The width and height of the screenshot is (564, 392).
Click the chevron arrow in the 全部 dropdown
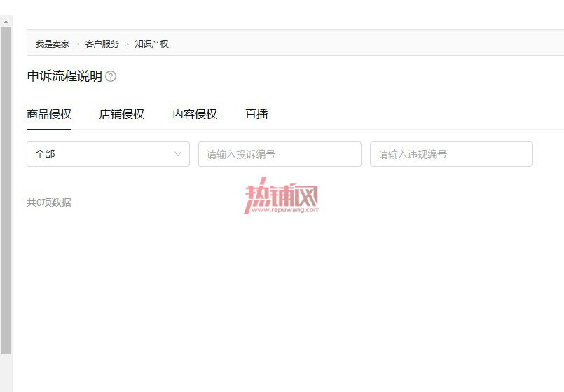[178, 154]
